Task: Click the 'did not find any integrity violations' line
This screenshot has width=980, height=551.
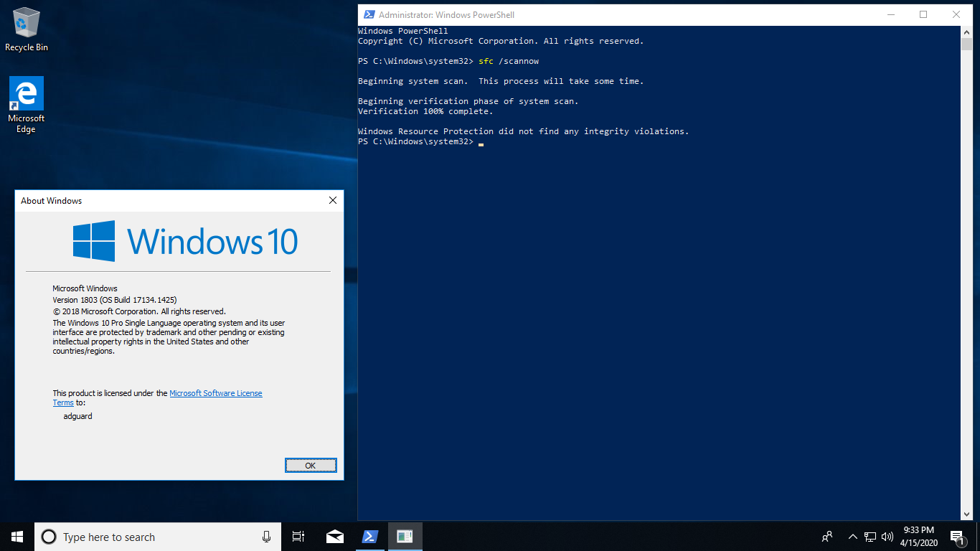Action: (x=523, y=131)
